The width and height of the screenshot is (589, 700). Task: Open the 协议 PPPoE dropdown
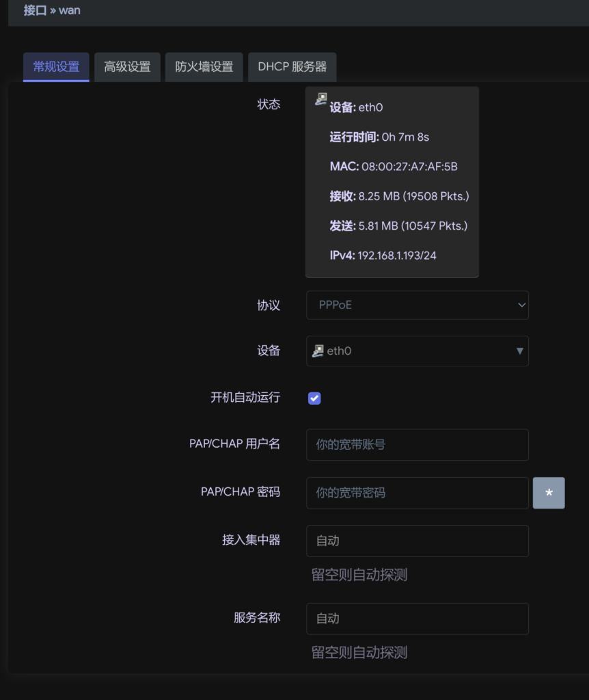[x=417, y=305]
